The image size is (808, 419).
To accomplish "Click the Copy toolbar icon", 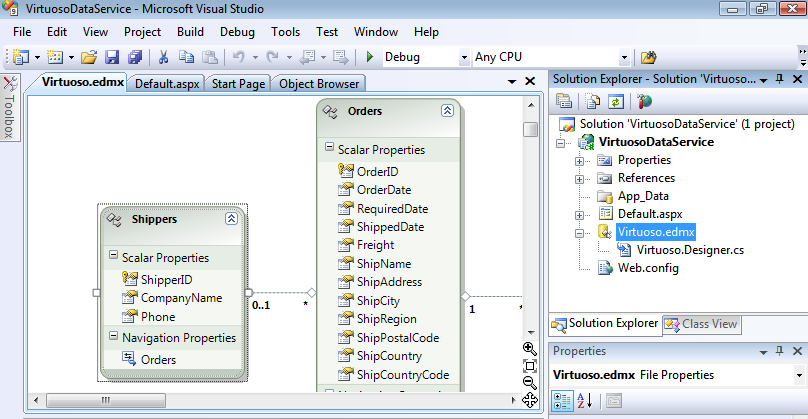I will (186, 57).
